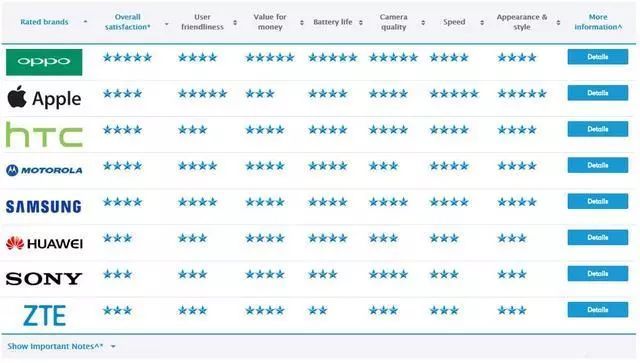Open Details for the Apple row
The height and width of the screenshot is (363, 640).
pos(598,93)
